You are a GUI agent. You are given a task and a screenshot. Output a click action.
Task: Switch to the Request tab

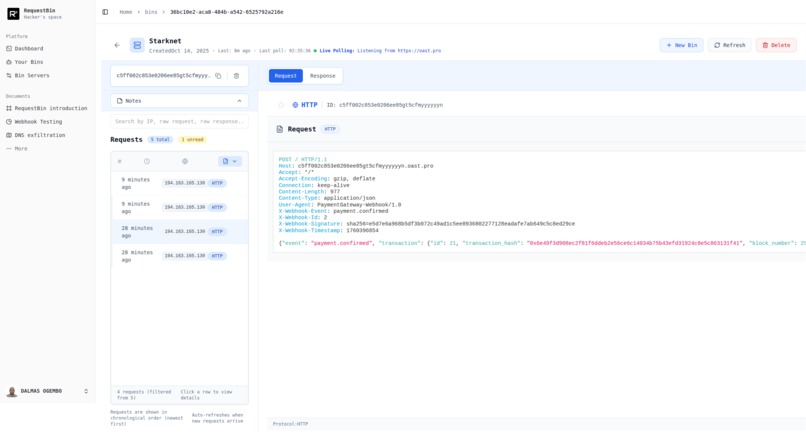click(286, 76)
